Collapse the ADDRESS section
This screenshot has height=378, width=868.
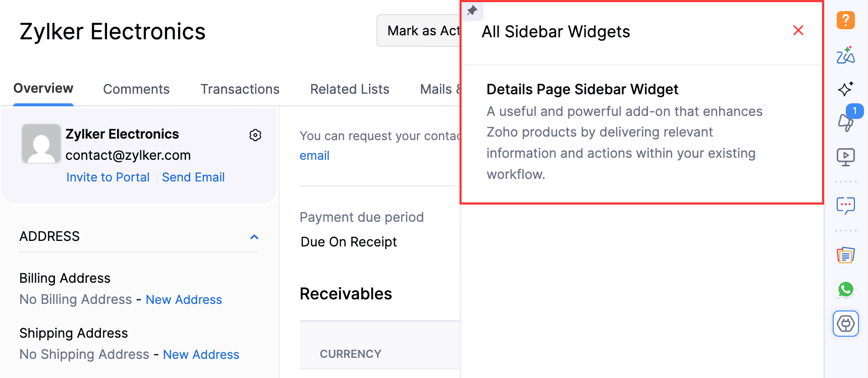pos(255,237)
